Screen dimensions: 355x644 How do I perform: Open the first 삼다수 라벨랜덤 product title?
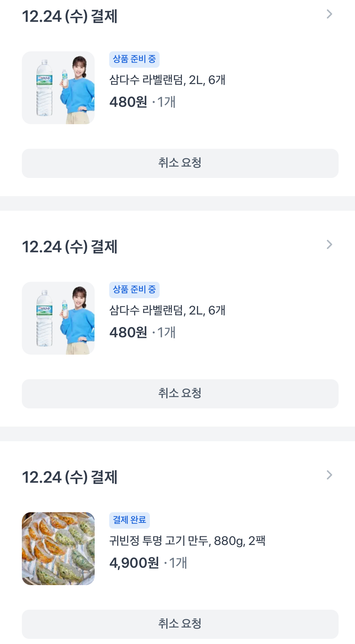[x=167, y=80]
